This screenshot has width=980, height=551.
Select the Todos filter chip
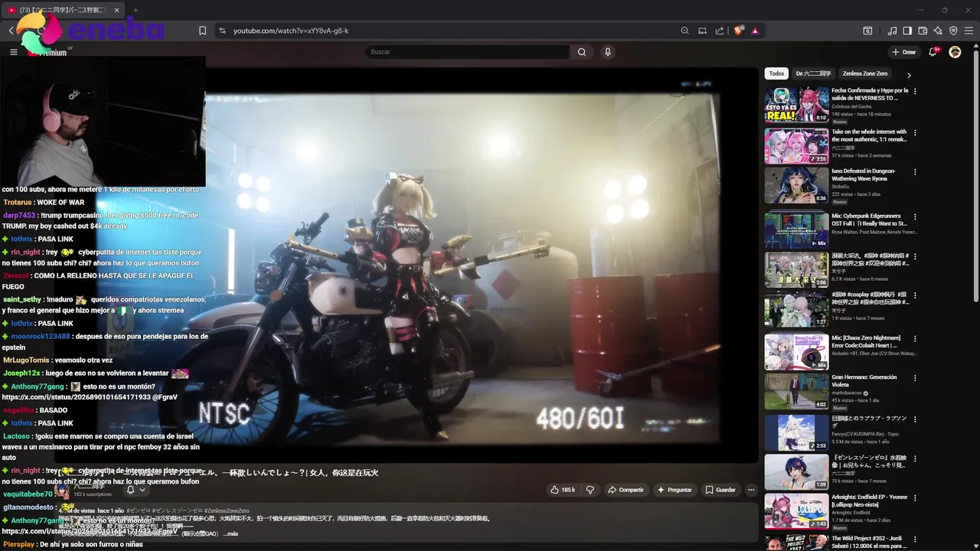click(x=776, y=73)
